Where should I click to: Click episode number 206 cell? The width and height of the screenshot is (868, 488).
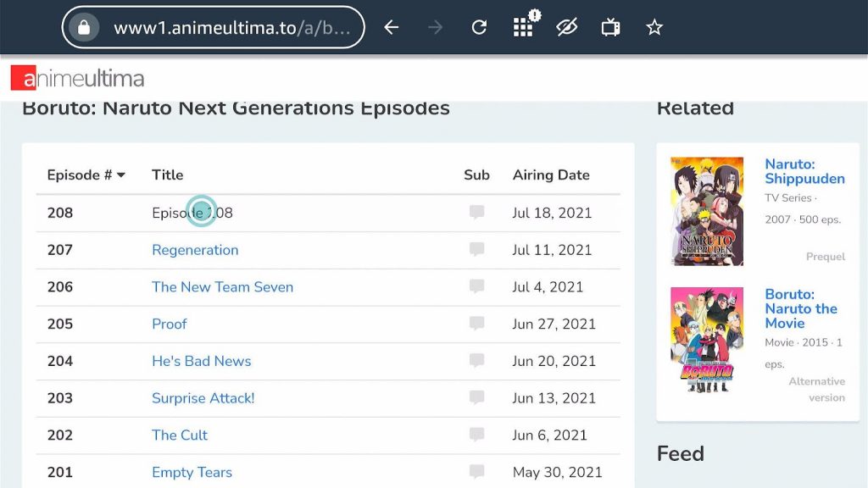tap(60, 287)
